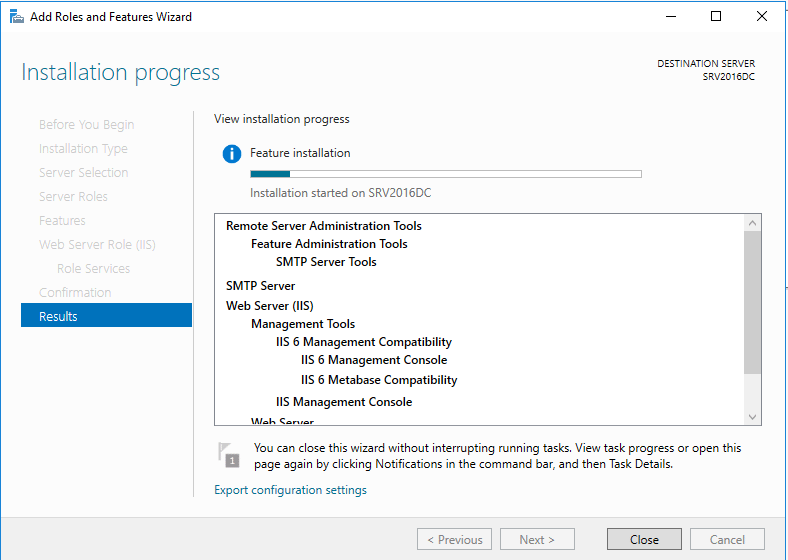The image size is (788, 560).
Task: Click the Feature installation label
Action: (300, 153)
